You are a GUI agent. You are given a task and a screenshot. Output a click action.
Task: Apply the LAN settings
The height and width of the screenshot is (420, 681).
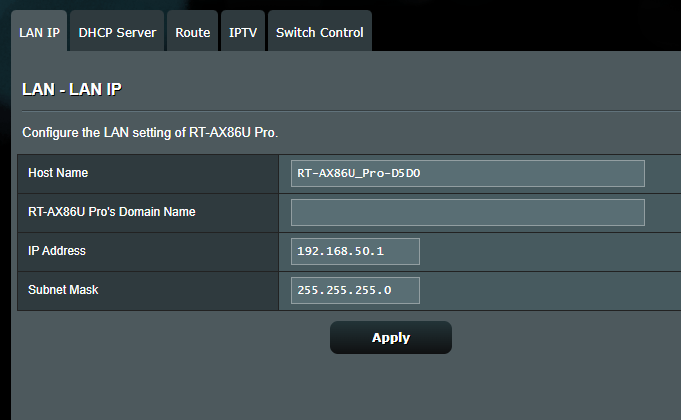(391, 337)
